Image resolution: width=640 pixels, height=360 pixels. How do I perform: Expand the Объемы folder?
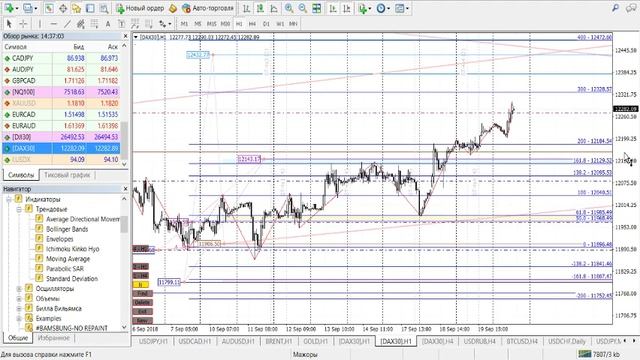pos(19,299)
